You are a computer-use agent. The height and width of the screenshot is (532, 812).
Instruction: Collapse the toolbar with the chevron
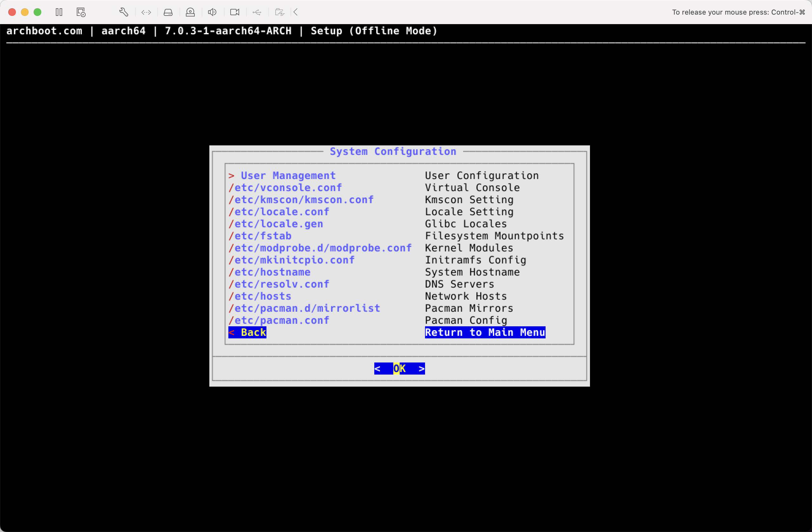(x=296, y=12)
